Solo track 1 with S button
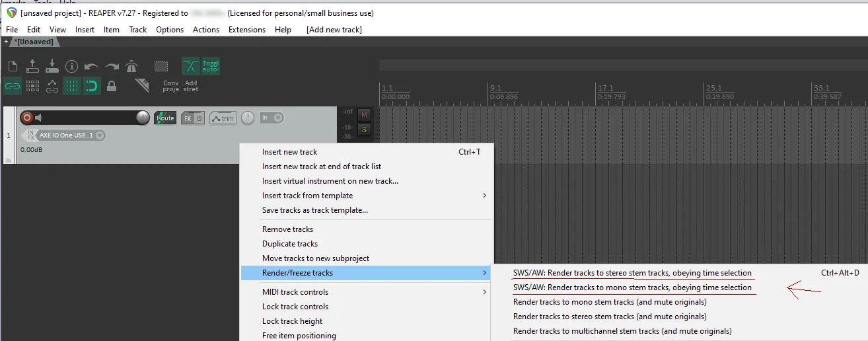 364,129
